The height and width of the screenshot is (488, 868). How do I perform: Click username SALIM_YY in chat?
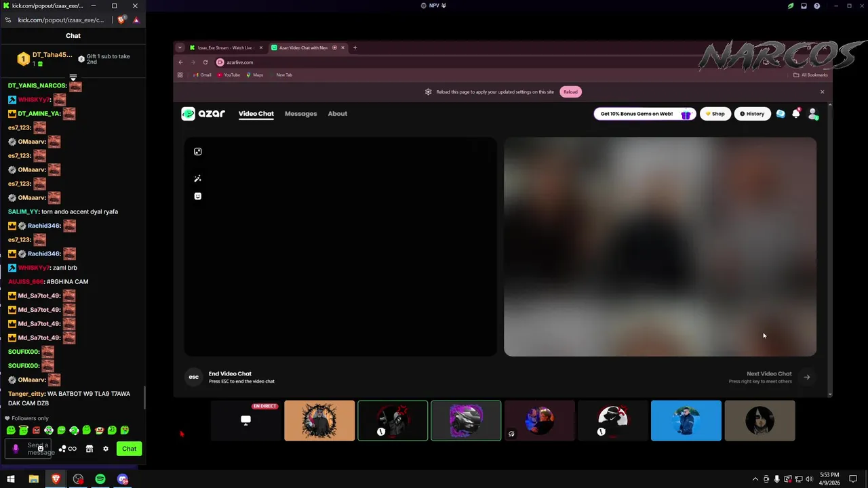click(23, 211)
